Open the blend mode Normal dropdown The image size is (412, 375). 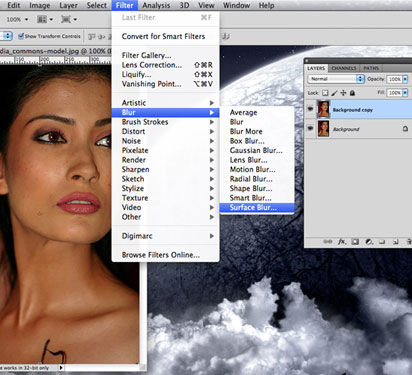click(x=336, y=79)
